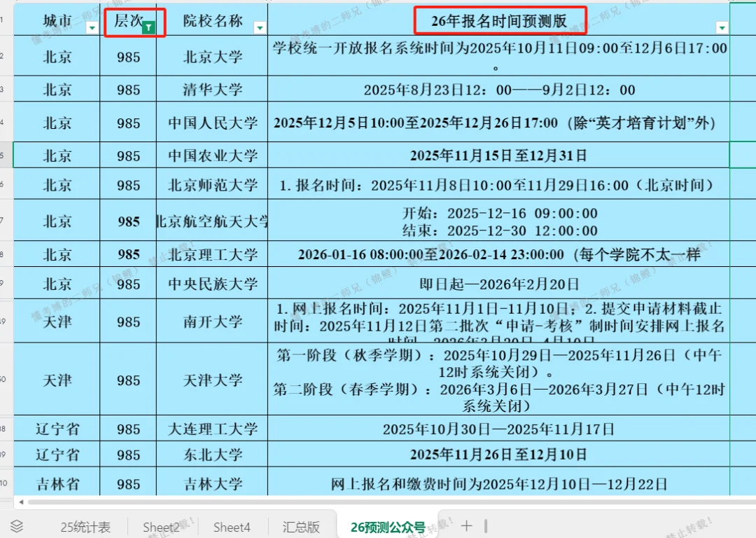756x538 pixels.
Task: Click the 城市 header cell
Action: tap(57, 21)
